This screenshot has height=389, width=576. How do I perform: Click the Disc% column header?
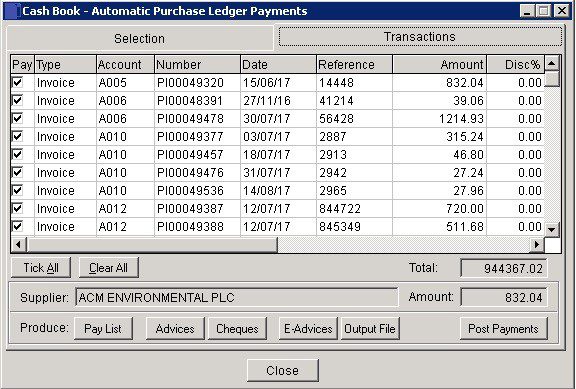coord(516,64)
